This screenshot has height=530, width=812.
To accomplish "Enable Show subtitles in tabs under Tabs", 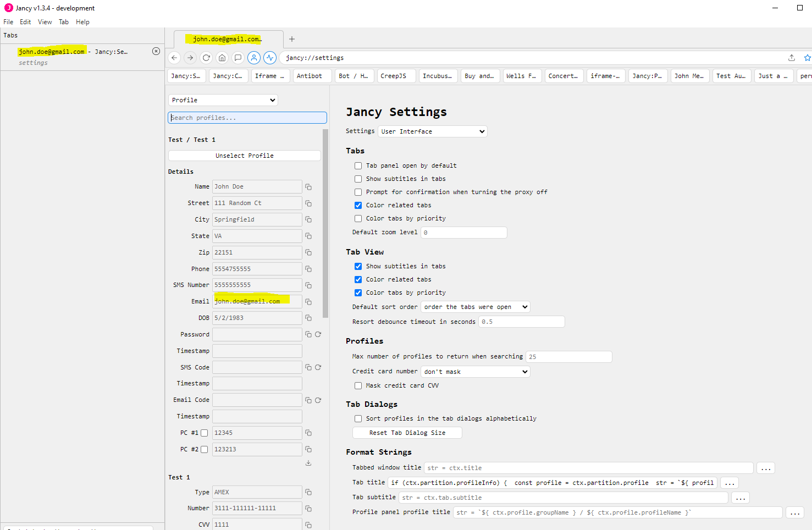I will point(358,179).
